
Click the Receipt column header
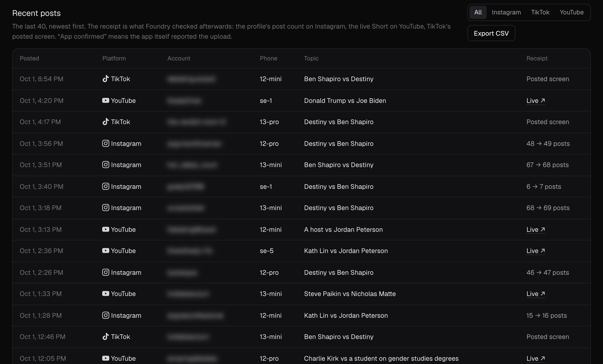[x=537, y=58]
